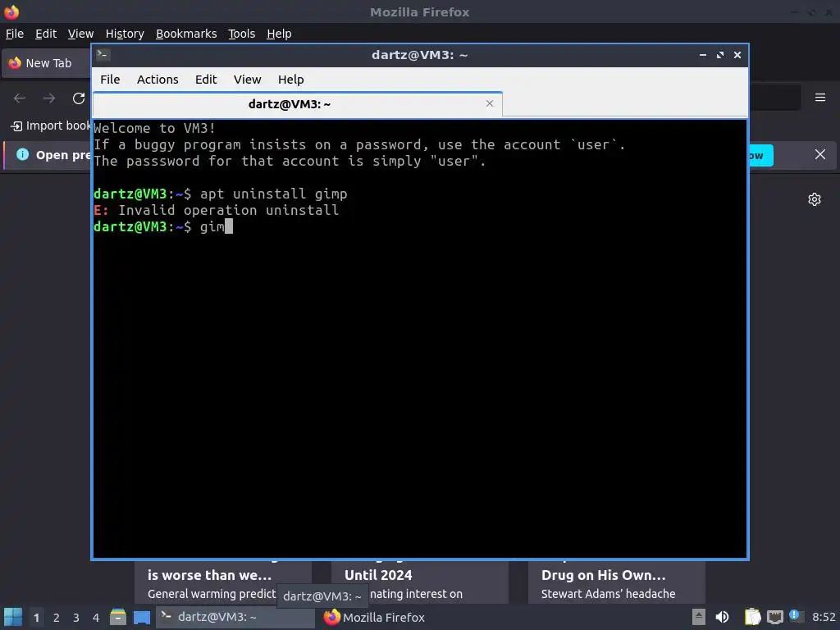Image resolution: width=840 pixels, height=630 pixels.
Task: Select the dartz@VM3 terminal tab
Action: tap(297, 104)
